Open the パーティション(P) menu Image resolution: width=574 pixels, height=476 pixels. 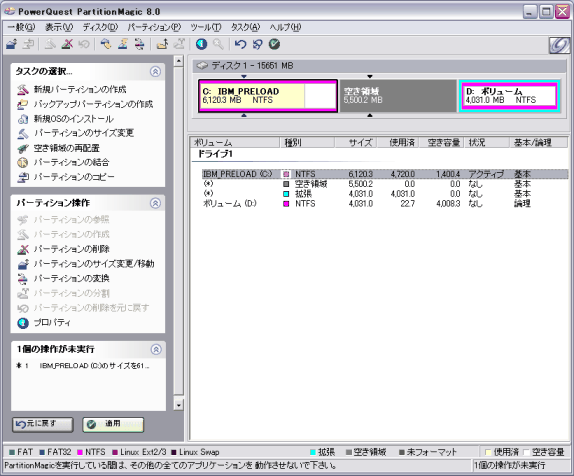pyautogui.click(x=154, y=27)
